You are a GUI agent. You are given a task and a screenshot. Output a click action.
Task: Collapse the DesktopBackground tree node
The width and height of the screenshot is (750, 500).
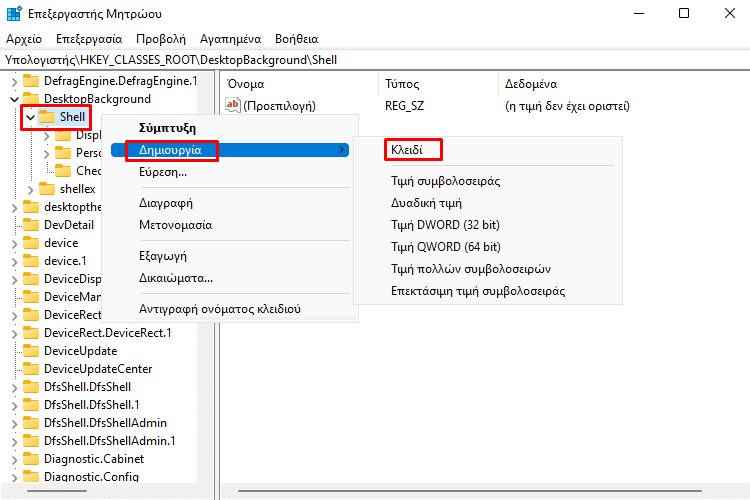pos(14,99)
